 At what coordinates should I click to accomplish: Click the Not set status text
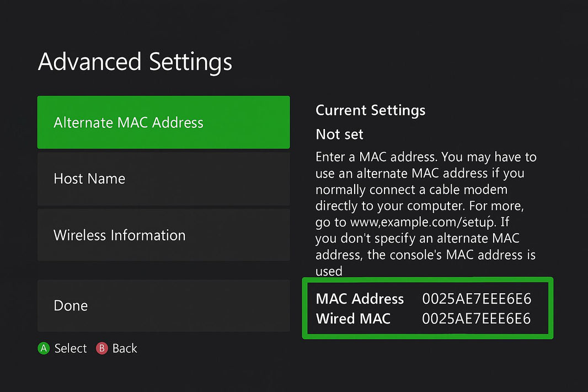pos(339,134)
